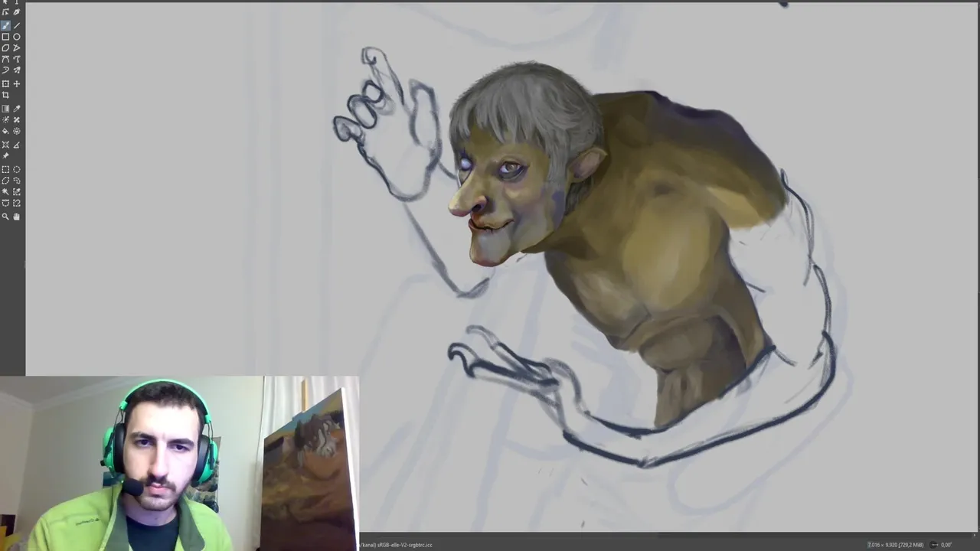Select the Rectangle shape tool

point(5,37)
